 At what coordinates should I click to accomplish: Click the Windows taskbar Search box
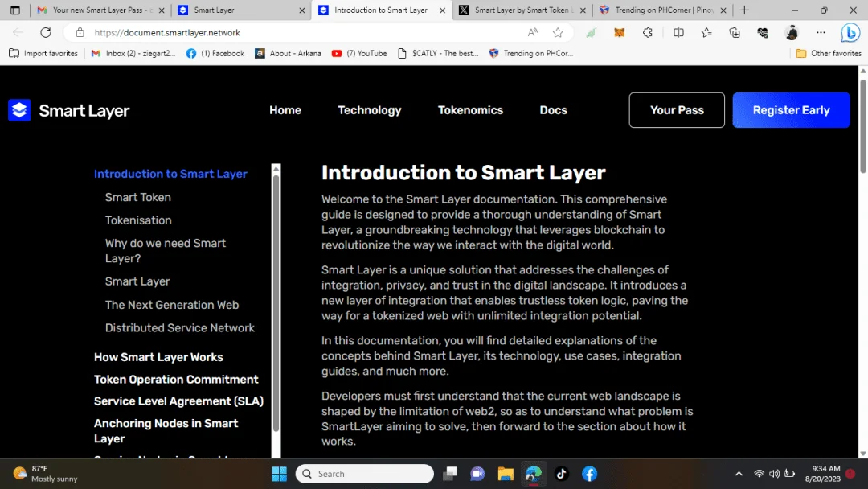(x=365, y=474)
